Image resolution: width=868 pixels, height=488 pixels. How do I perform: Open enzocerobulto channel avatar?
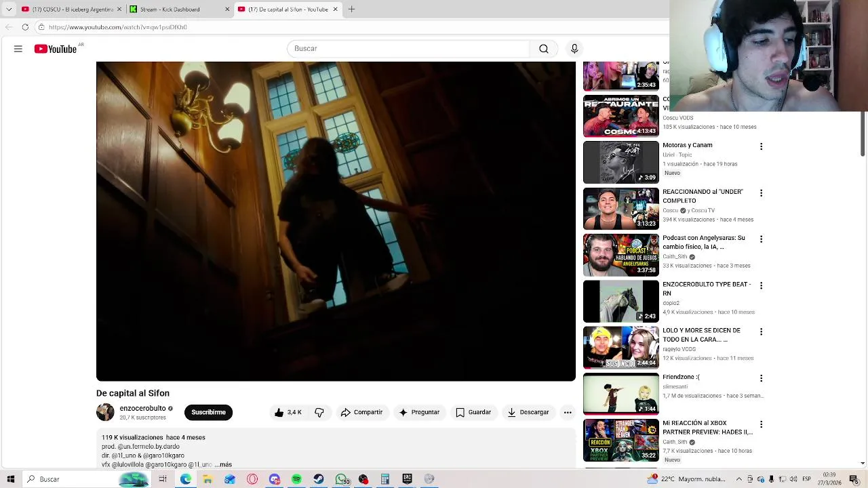tap(105, 412)
